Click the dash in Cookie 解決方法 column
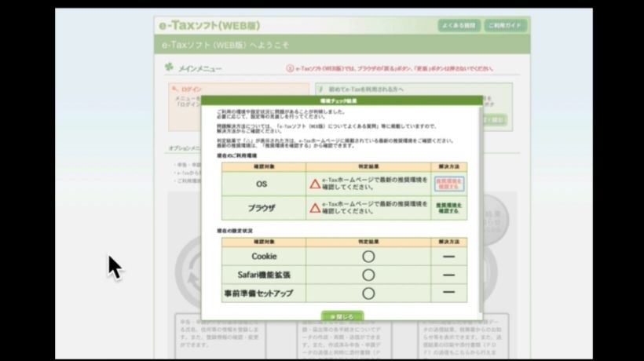644x361 pixels. [448, 257]
